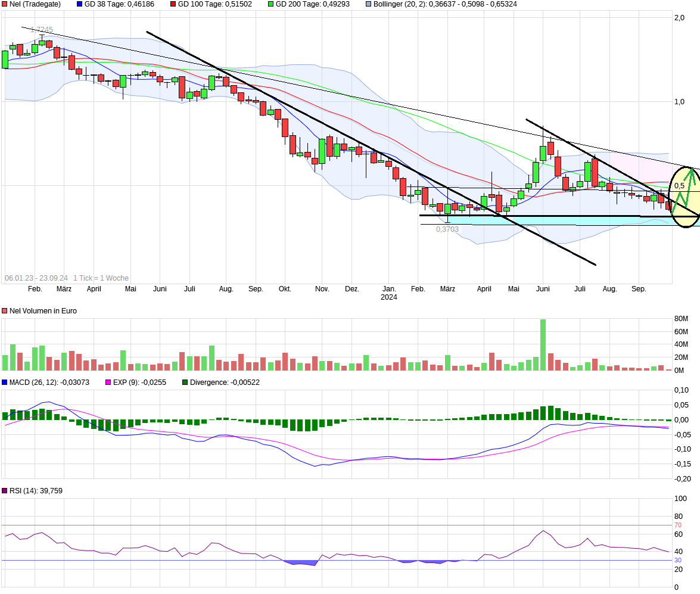The width and height of the screenshot is (700, 594).
Task: Click the '1 Tick = 1 Woche' text
Action: click(101, 278)
